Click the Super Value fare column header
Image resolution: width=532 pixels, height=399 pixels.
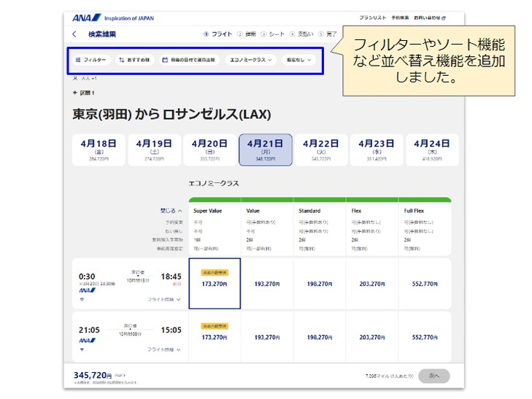[x=207, y=211]
